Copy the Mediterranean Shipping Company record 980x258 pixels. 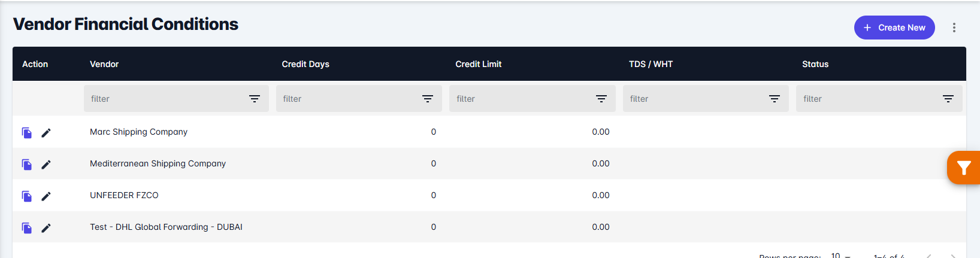tap(27, 165)
